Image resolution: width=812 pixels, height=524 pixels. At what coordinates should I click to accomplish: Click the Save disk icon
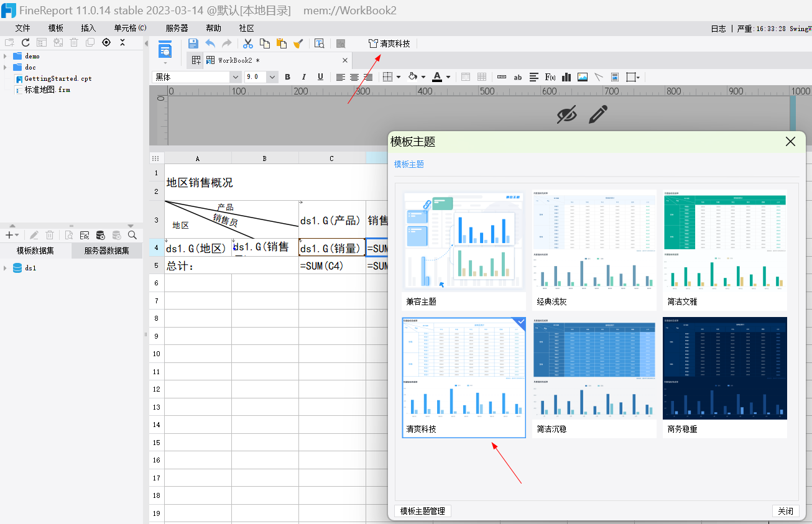[193, 44]
